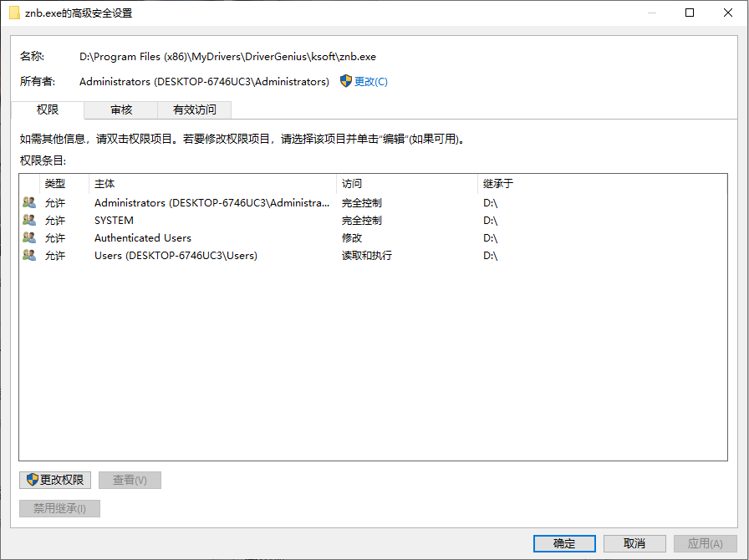Click the group icon next to Authenticated Users
Viewport: 749px width, 560px height.
point(28,237)
